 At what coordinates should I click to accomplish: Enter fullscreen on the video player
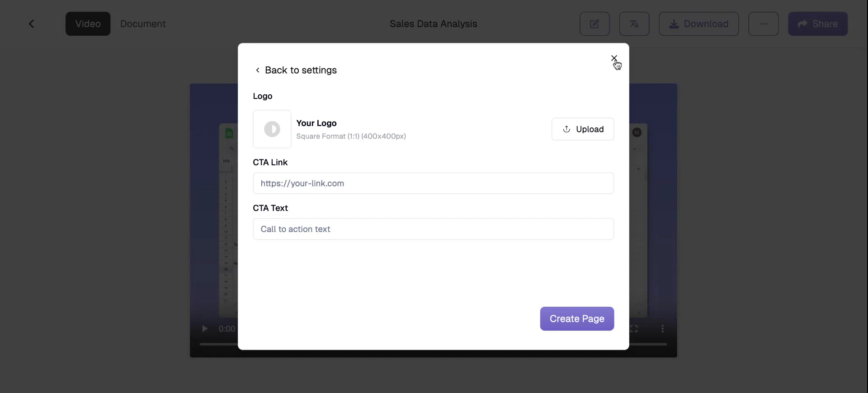[x=634, y=328]
